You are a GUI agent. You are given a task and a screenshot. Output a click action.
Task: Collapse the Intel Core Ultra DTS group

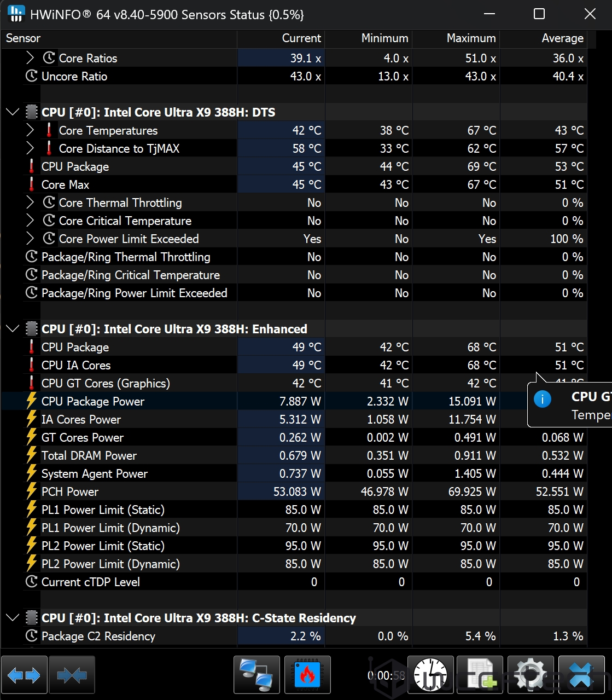(x=12, y=112)
